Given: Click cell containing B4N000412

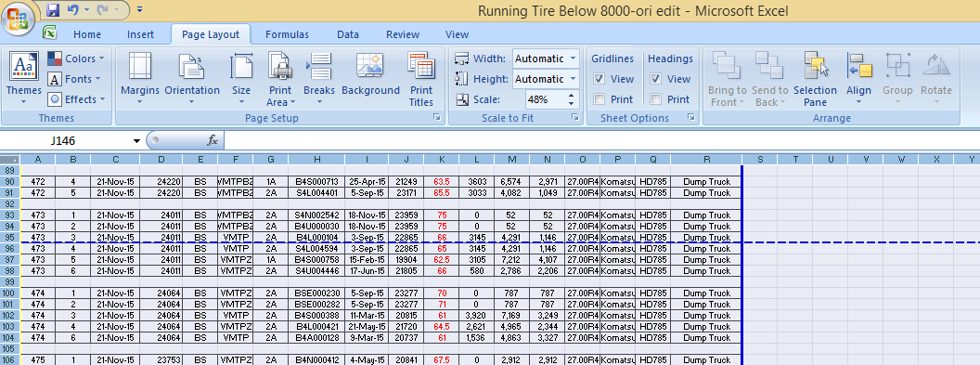Looking at the screenshot, I should coord(316,360).
